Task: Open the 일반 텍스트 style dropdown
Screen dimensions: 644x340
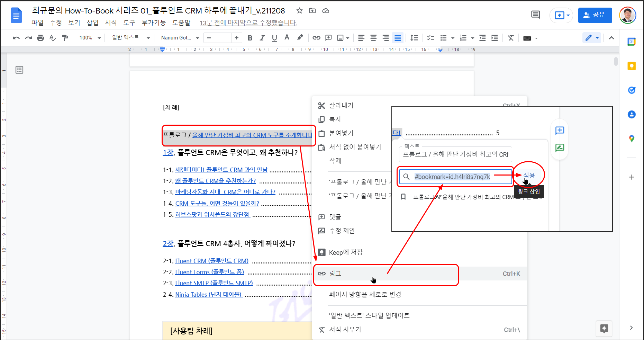Action: tap(131, 38)
